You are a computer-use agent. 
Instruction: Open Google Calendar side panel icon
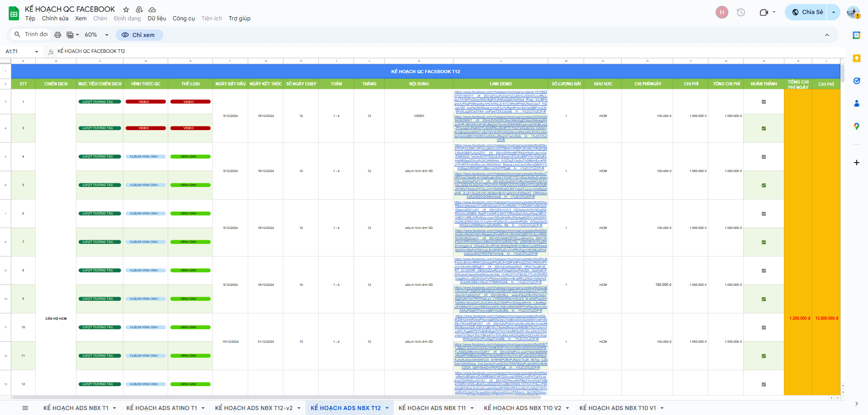[x=856, y=35]
